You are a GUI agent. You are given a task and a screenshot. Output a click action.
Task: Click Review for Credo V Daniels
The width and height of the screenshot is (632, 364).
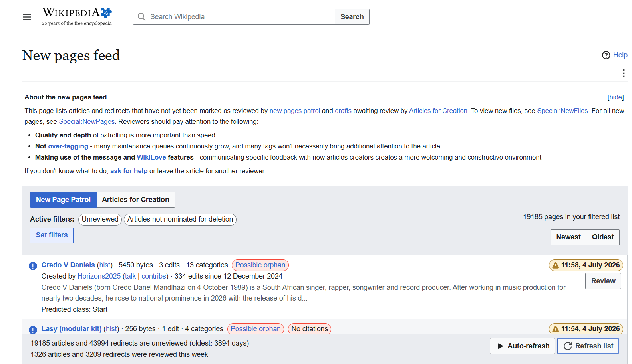click(603, 281)
